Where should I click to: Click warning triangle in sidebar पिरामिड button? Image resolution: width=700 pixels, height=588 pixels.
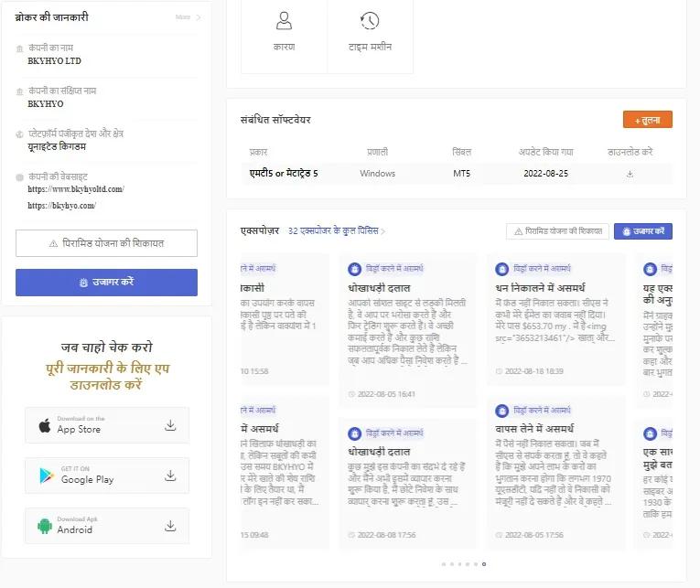coord(54,243)
